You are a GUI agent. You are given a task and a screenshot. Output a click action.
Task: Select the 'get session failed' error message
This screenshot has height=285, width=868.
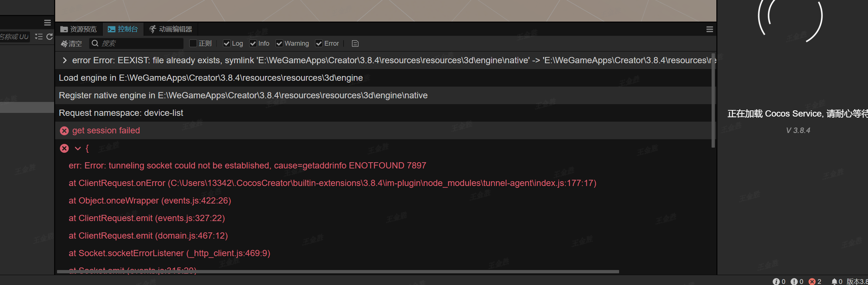click(106, 130)
